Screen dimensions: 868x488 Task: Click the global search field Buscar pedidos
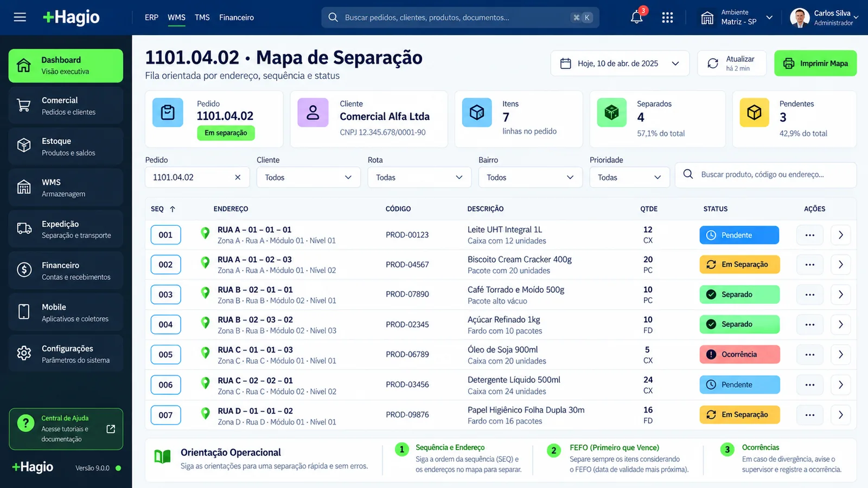pos(460,17)
